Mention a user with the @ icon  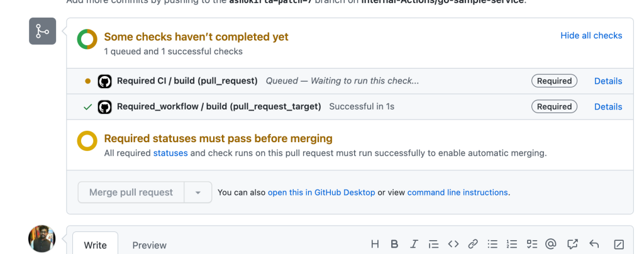[552, 245]
